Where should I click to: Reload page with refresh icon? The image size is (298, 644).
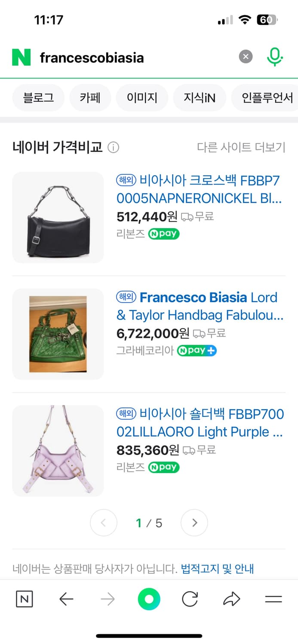pyautogui.click(x=190, y=599)
